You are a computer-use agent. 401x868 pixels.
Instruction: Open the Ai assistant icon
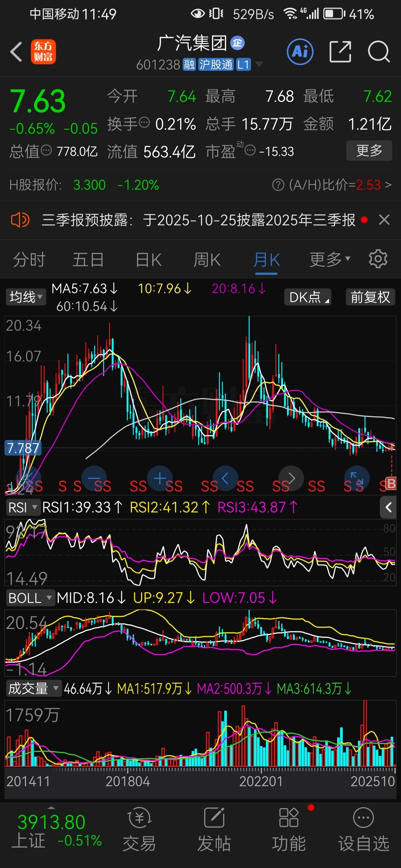(300, 52)
